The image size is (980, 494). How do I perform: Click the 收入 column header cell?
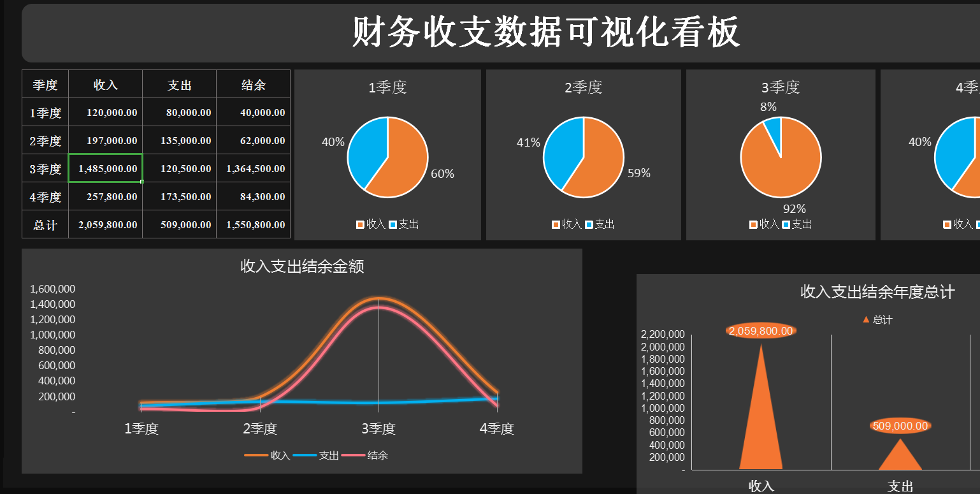(x=105, y=84)
